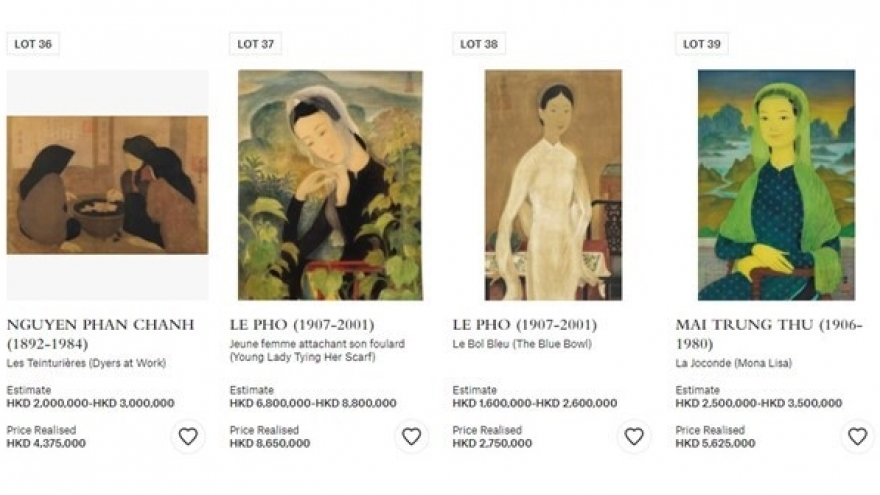Click the LOT 36 label badge
Screen dimensions: 880x495
tap(32, 44)
